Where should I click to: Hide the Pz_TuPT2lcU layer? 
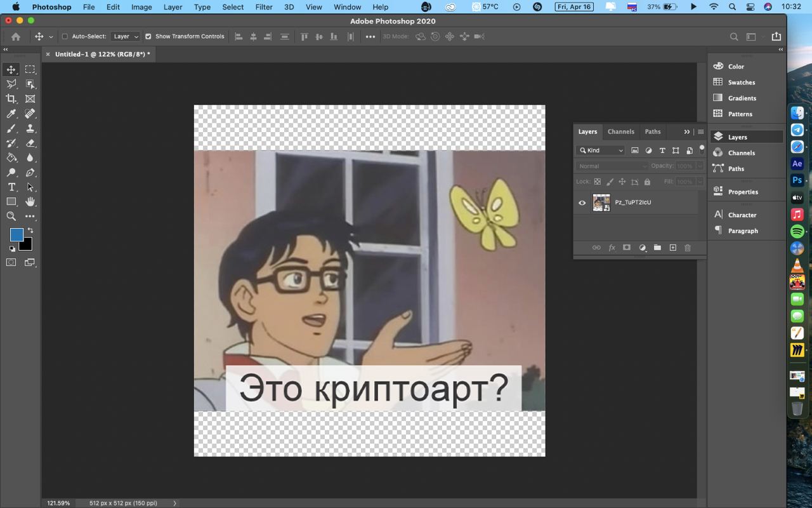pos(582,203)
